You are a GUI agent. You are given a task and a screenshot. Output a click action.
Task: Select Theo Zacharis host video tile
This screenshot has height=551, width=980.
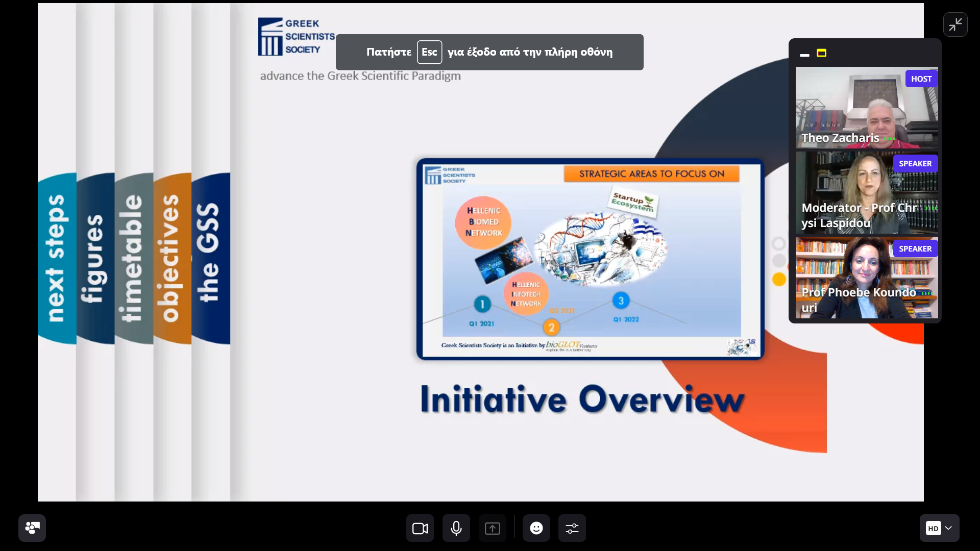(x=866, y=108)
